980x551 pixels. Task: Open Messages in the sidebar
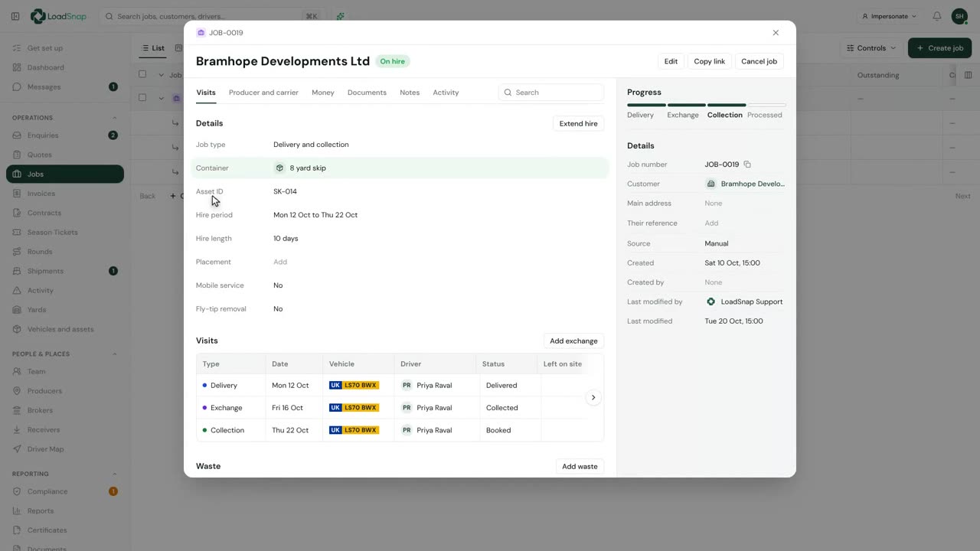pyautogui.click(x=65, y=86)
